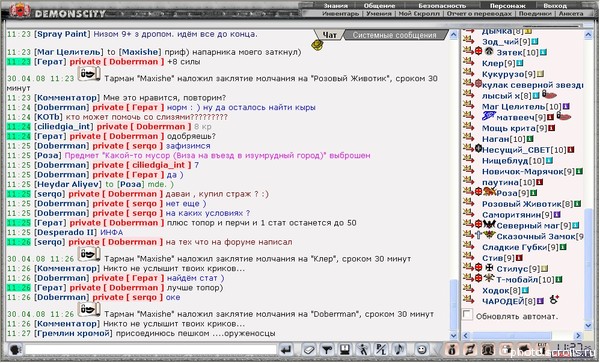Click the Выход menu item
This screenshot has width=600, height=363.
click(555, 5)
